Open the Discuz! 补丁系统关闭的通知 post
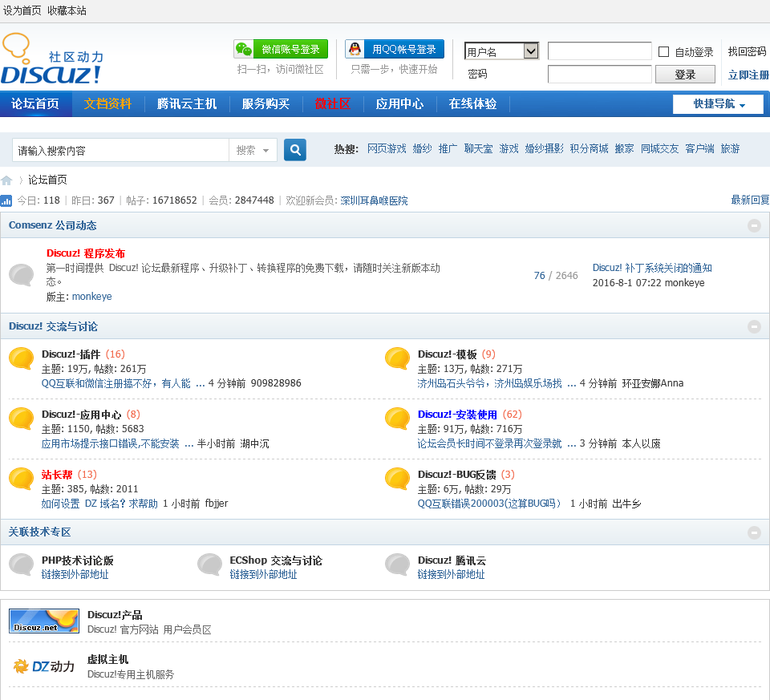The image size is (770, 700). 652,268
